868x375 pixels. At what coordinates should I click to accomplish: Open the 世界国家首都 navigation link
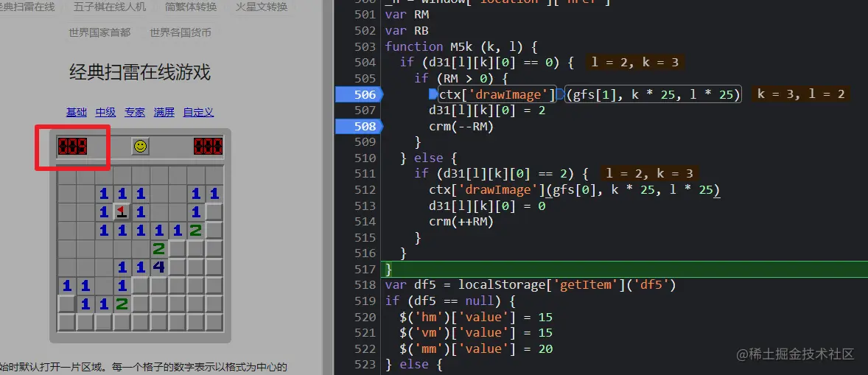tap(99, 32)
